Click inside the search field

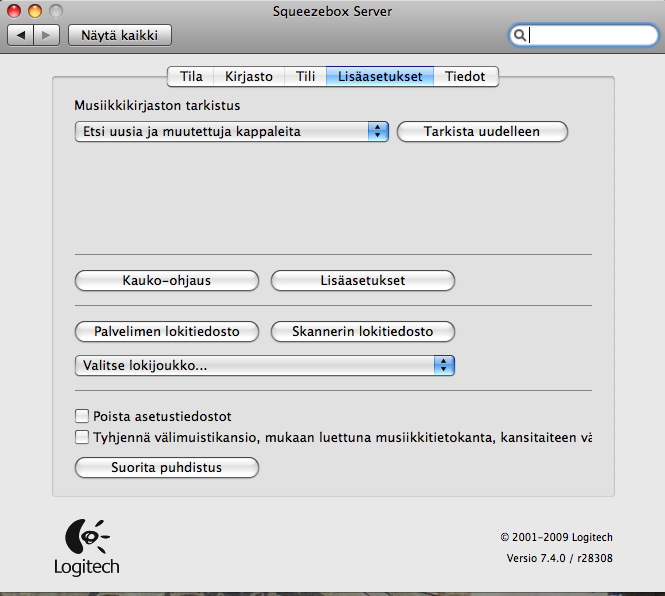click(590, 35)
